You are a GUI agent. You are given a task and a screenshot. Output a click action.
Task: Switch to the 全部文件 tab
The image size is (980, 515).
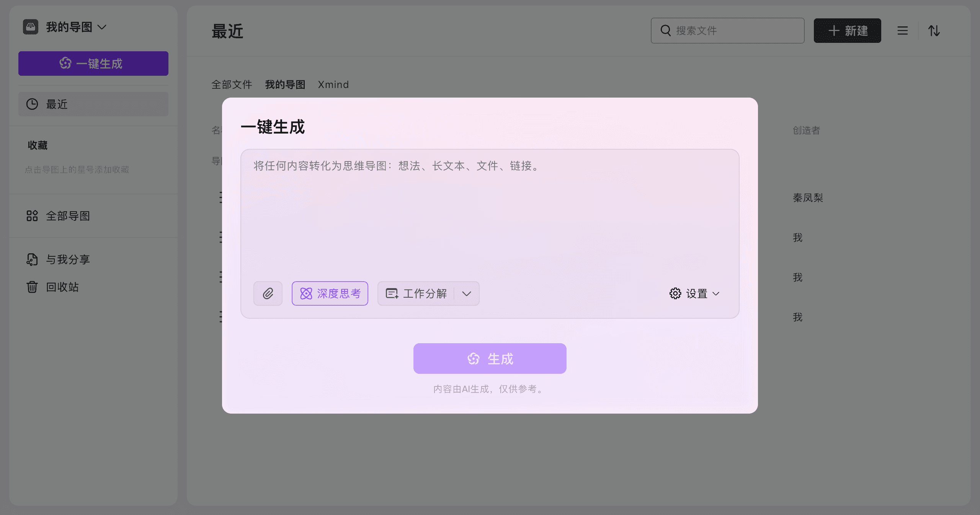231,84
